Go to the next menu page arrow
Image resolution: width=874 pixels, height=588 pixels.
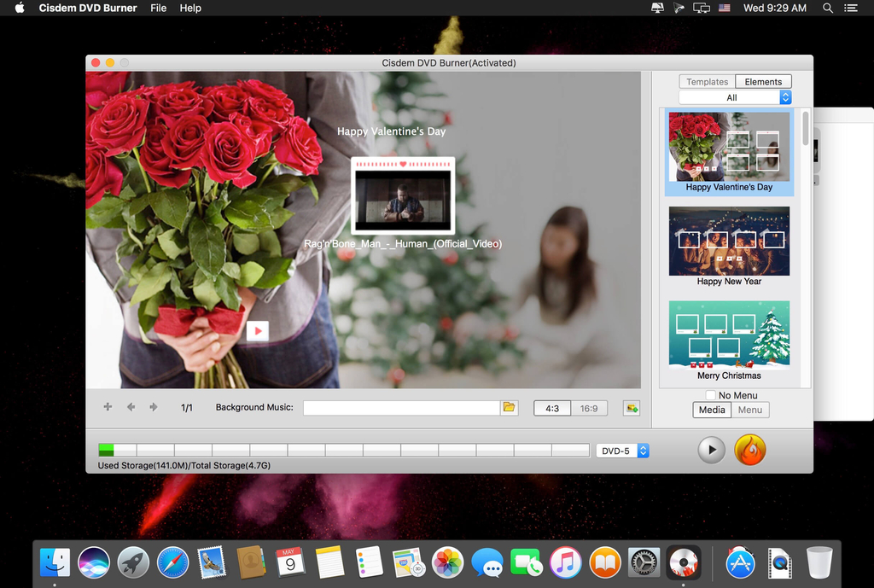[x=154, y=407]
